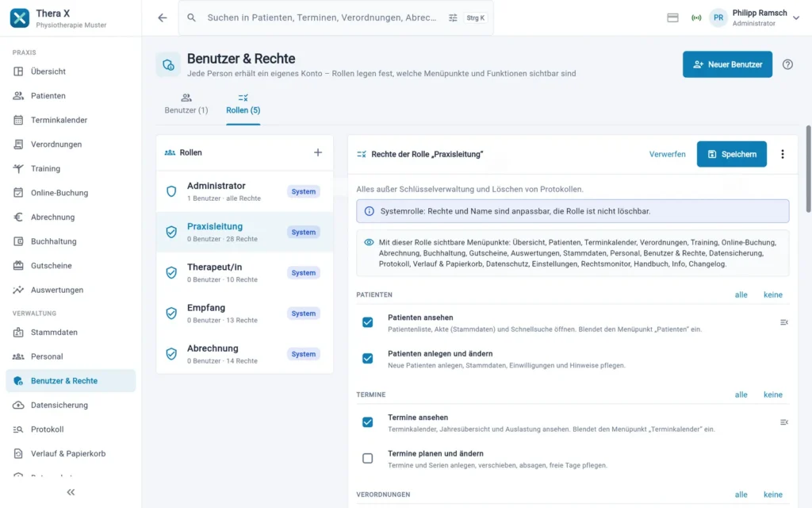Open details icon for Patienten ansehen

tap(784, 322)
